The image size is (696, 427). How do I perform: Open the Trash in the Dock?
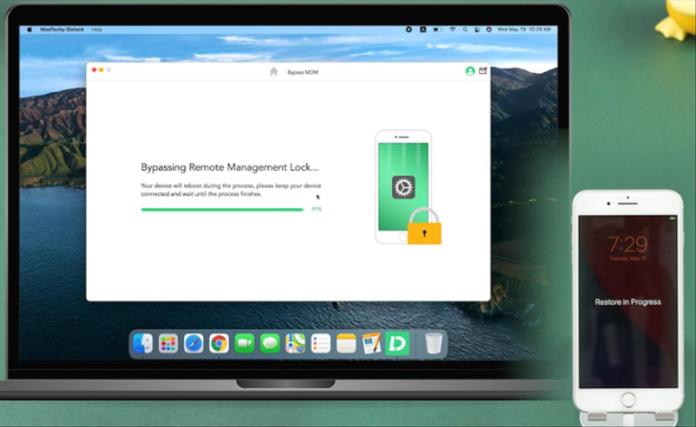pyautogui.click(x=434, y=344)
